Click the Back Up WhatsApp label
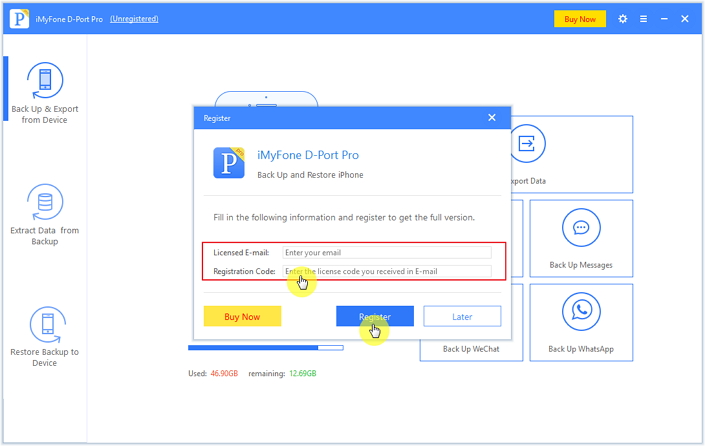 pos(581,349)
